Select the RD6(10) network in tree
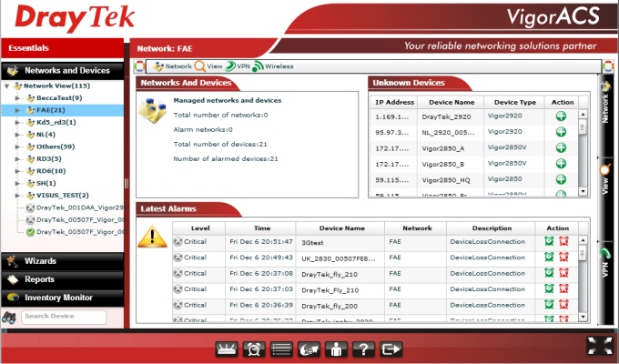Screen dimensions: 619x364 (x=51, y=171)
